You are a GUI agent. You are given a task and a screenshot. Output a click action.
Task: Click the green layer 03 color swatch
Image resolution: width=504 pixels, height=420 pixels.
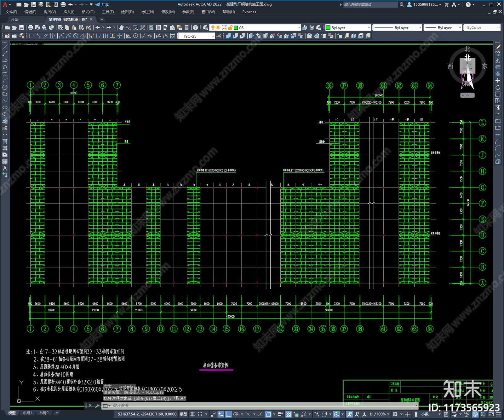[236, 28]
